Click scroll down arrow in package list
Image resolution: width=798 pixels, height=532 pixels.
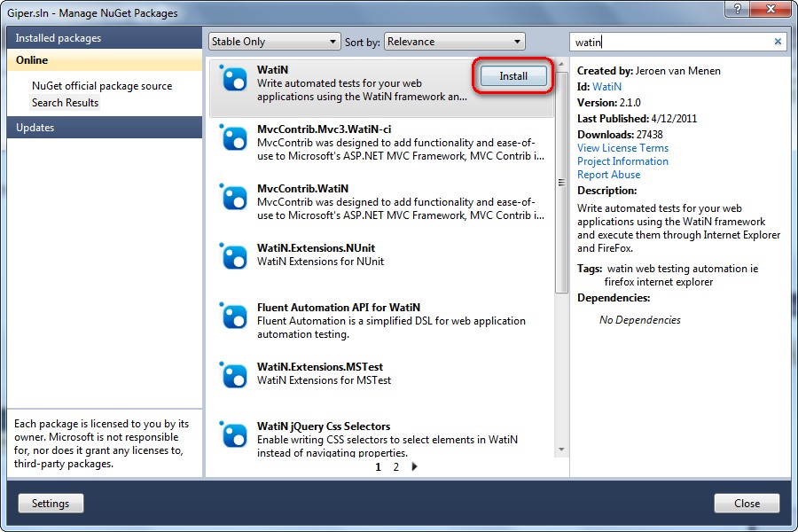point(561,450)
